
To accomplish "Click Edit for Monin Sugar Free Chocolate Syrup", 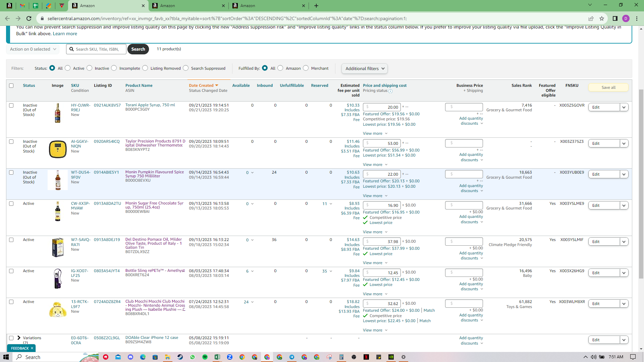I will click(604, 205).
